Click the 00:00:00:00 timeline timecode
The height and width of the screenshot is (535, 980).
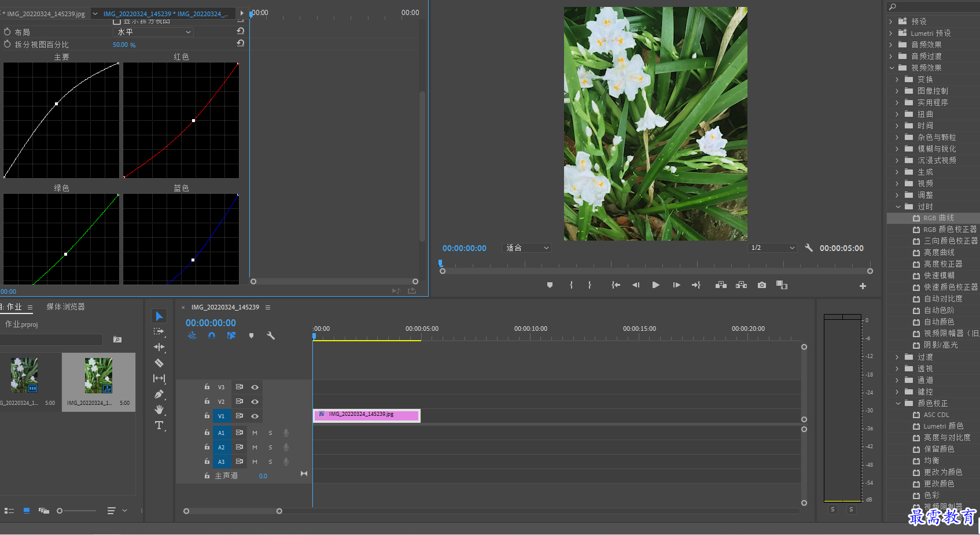click(211, 323)
